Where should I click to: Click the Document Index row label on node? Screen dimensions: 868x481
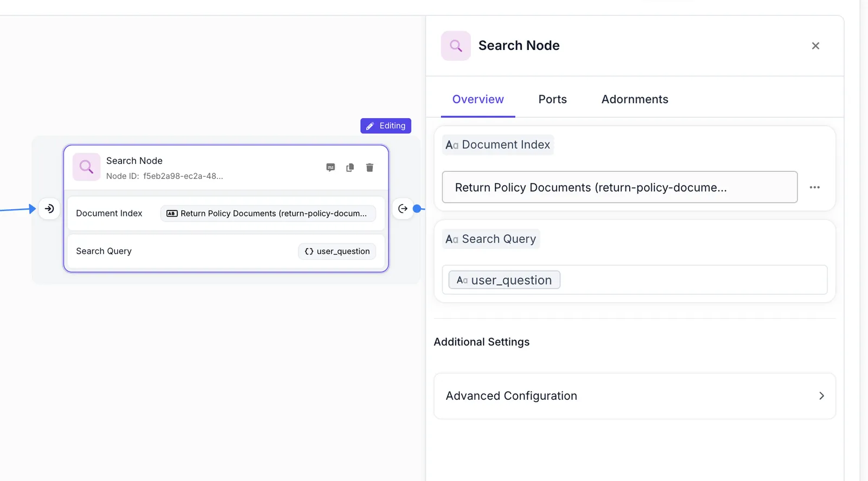coord(109,214)
